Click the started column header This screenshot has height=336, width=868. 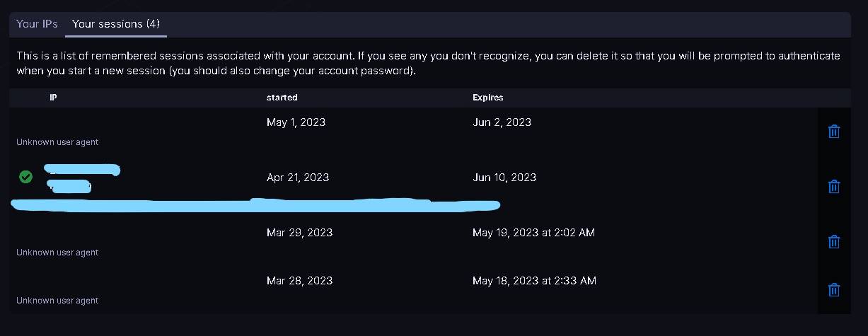click(282, 98)
